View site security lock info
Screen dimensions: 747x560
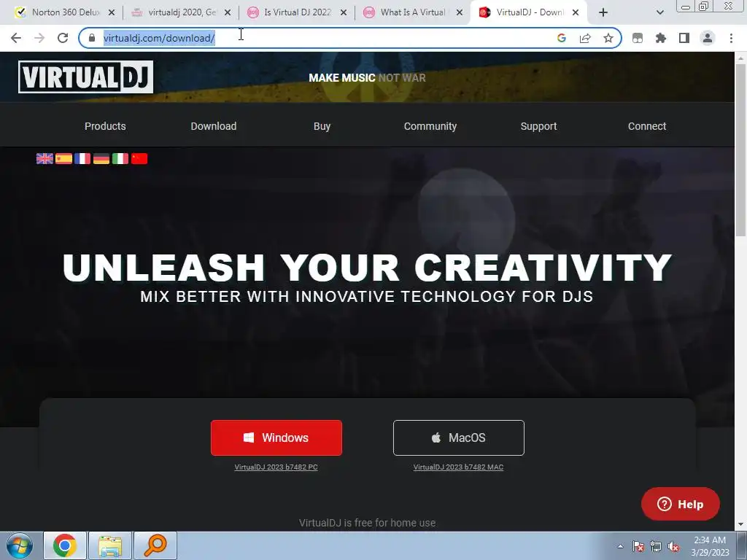pos(92,38)
